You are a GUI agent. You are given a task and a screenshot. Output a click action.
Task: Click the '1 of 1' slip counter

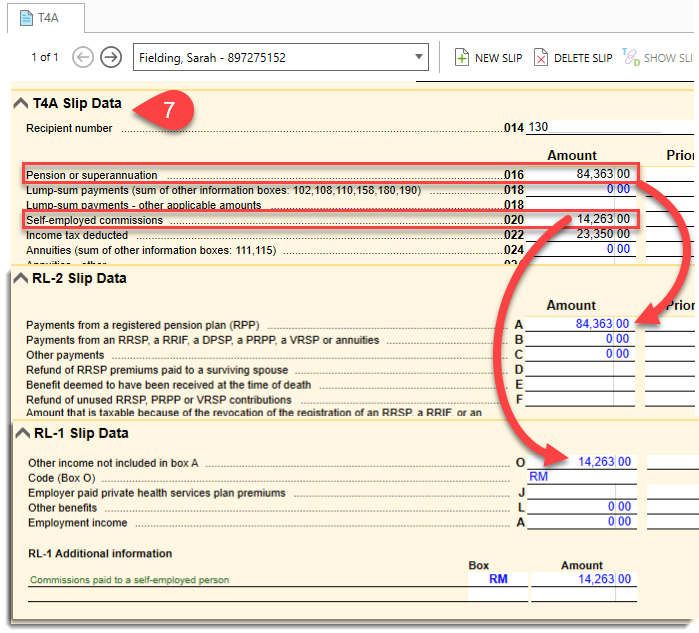[x=45, y=57]
